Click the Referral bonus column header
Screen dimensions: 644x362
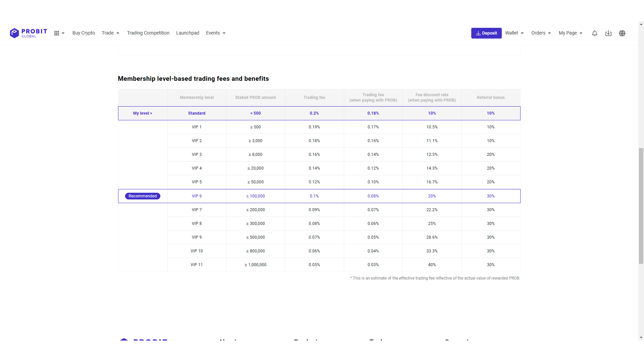(491, 98)
